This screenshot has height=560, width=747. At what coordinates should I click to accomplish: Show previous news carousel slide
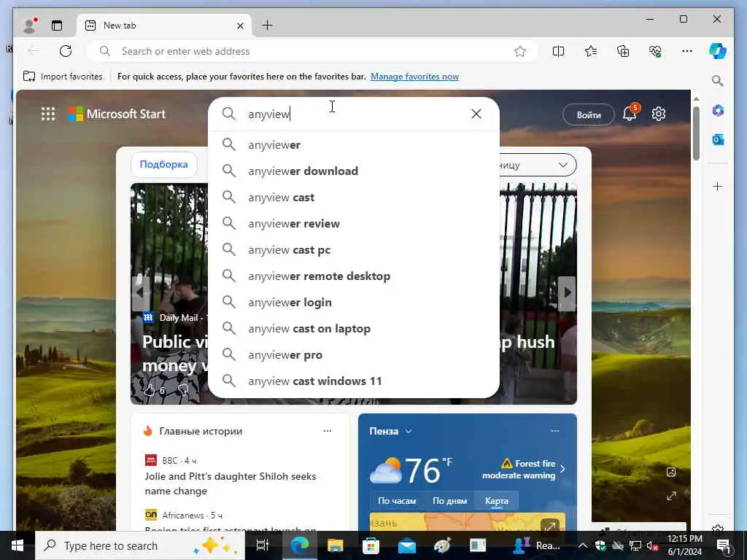click(139, 293)
